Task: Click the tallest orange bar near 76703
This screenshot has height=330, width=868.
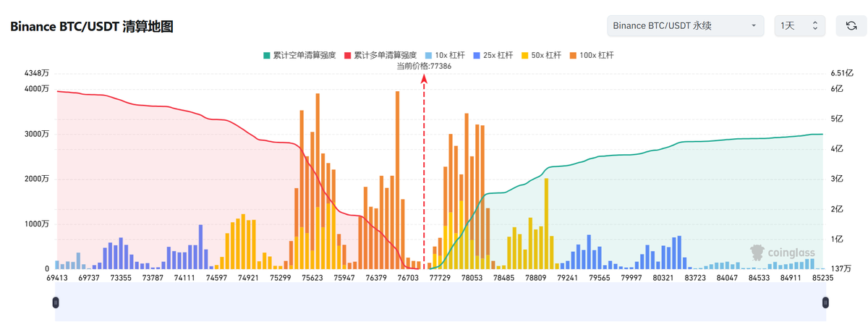Action: [x=397, y=180]
